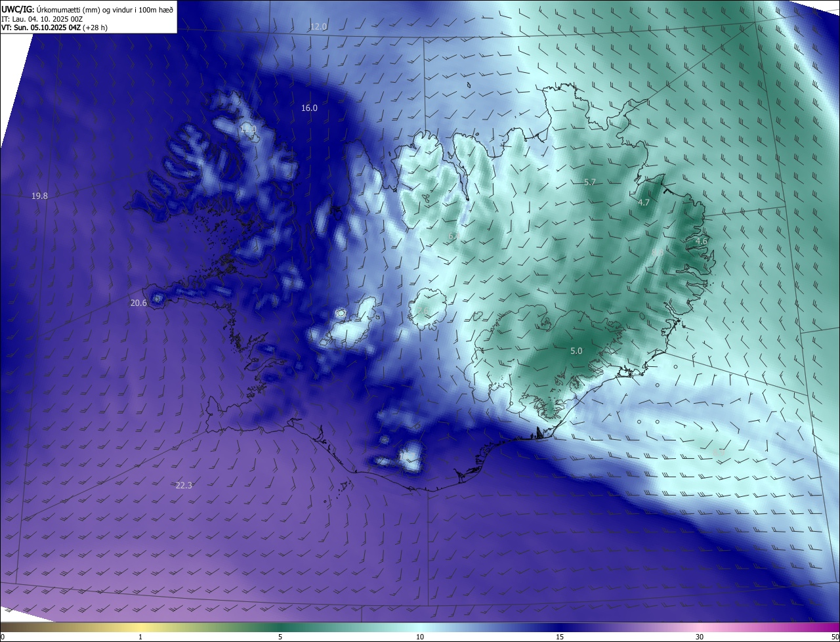Click the 19.8 value label on the map

click(39, 196)
